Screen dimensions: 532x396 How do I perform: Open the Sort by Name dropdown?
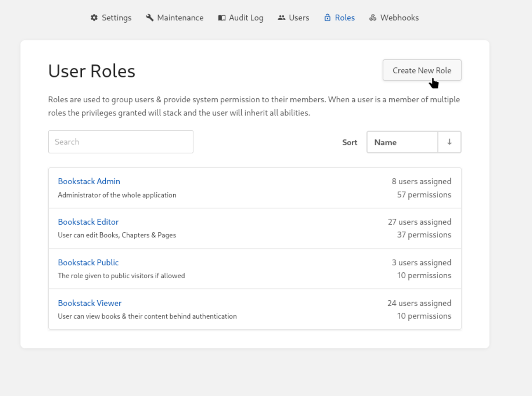coord(402,142)
